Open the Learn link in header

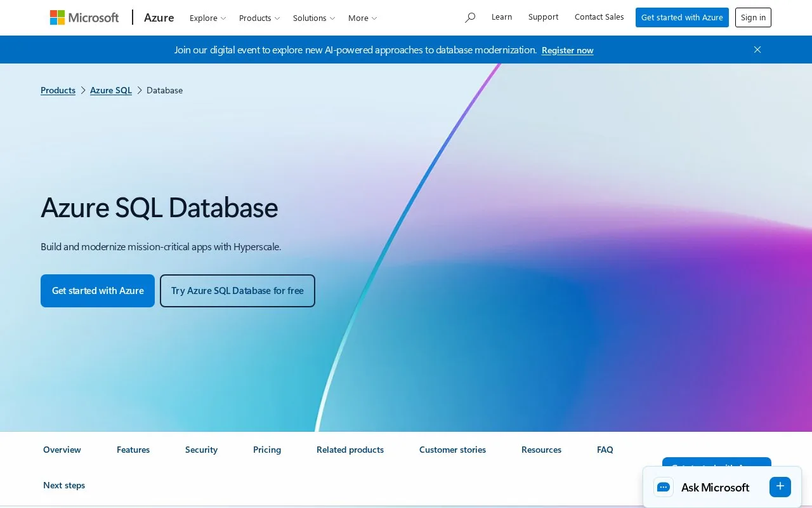(x=502, y=17)
